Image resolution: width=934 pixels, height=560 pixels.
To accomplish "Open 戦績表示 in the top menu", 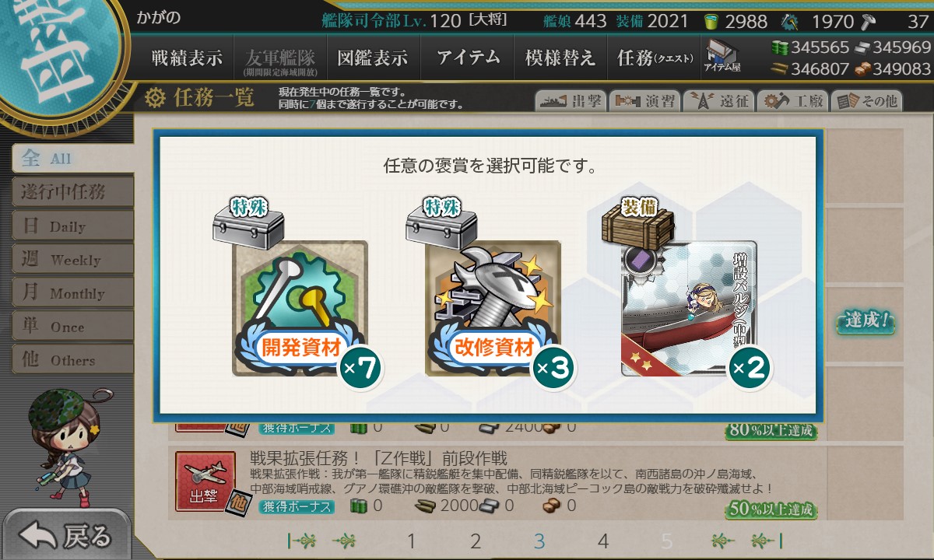I will tap(187, 58).
